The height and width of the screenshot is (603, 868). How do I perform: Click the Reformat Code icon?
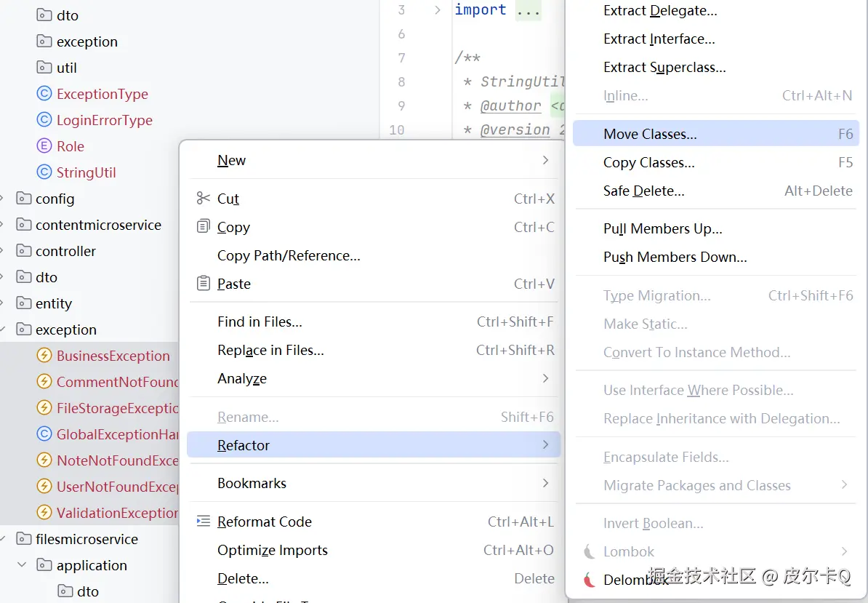click(x=204, y=521)
